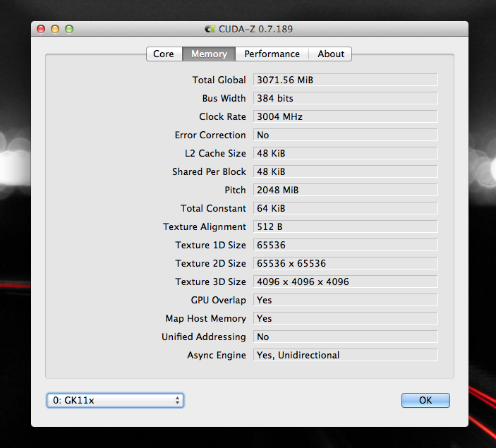
Task: Switch to the Core tab
Action: click(x=164, y=54)
